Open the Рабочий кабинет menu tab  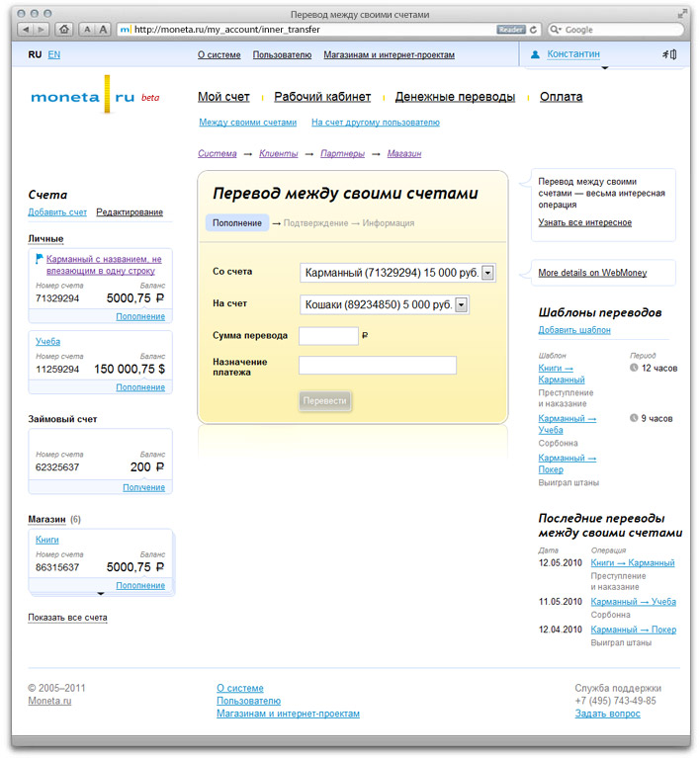pos(322,97)
